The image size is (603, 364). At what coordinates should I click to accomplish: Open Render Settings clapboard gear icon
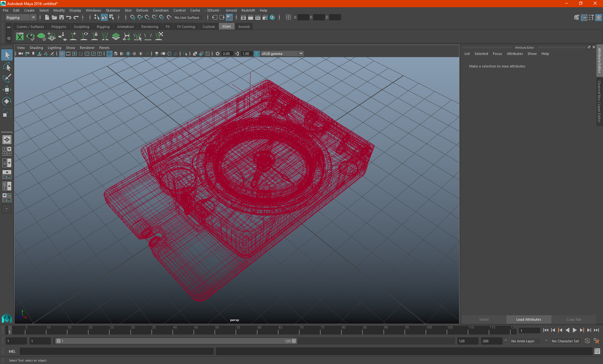[x=265, y=18]
